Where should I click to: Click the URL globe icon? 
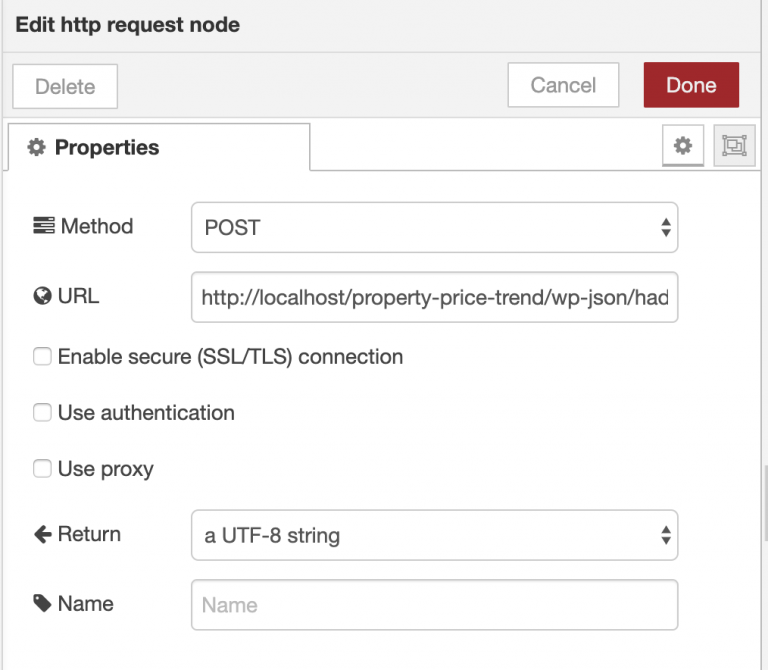(x=43, y=296)
